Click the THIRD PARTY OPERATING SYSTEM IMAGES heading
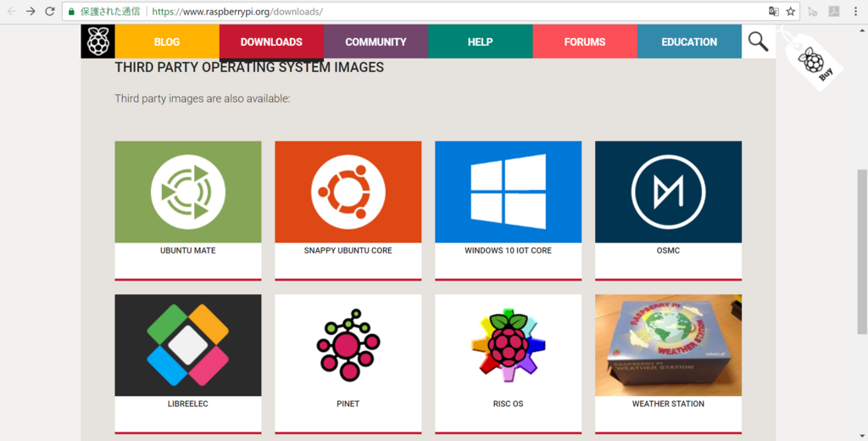868x441 pixels. click(x=249, y=68)
